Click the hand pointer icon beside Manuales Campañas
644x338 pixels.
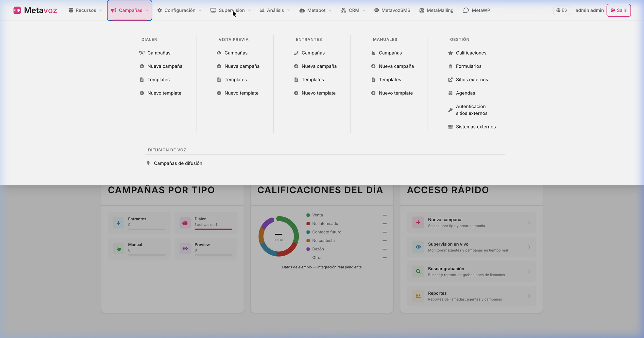[x=373, y=53]
